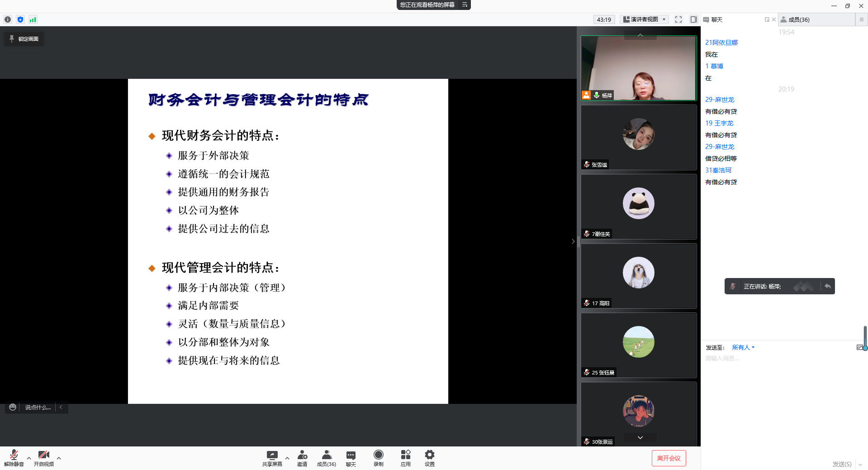Open the speaker view dropdown
Viewport: 868px width, 470px height.
[645, 19]
